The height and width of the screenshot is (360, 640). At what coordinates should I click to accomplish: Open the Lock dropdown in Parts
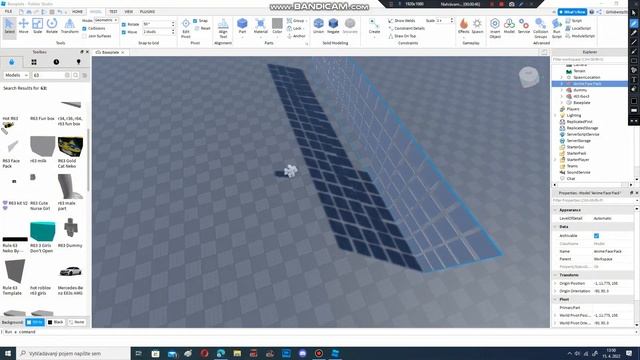tap(296, 28)
